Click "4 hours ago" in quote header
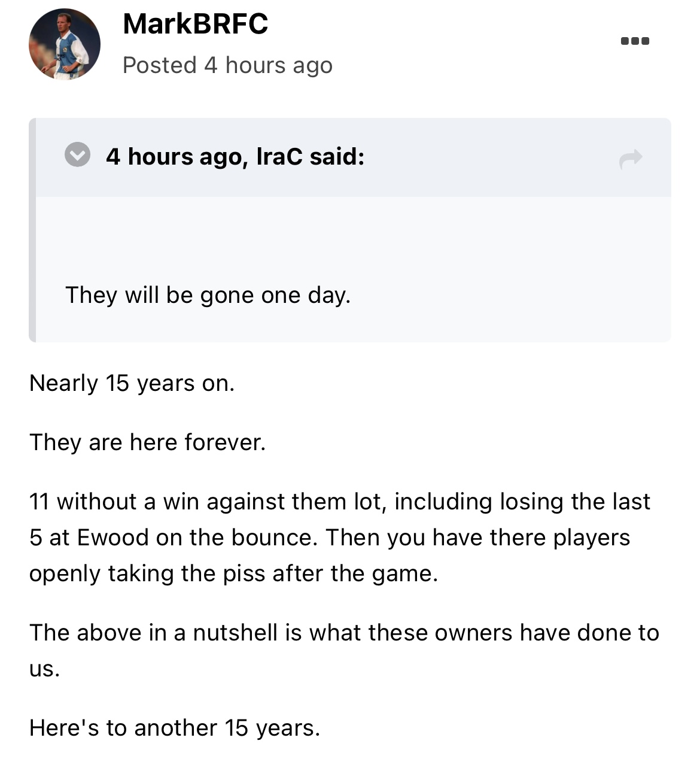Screen dimensions: 700x768 (x=173, y=157)
